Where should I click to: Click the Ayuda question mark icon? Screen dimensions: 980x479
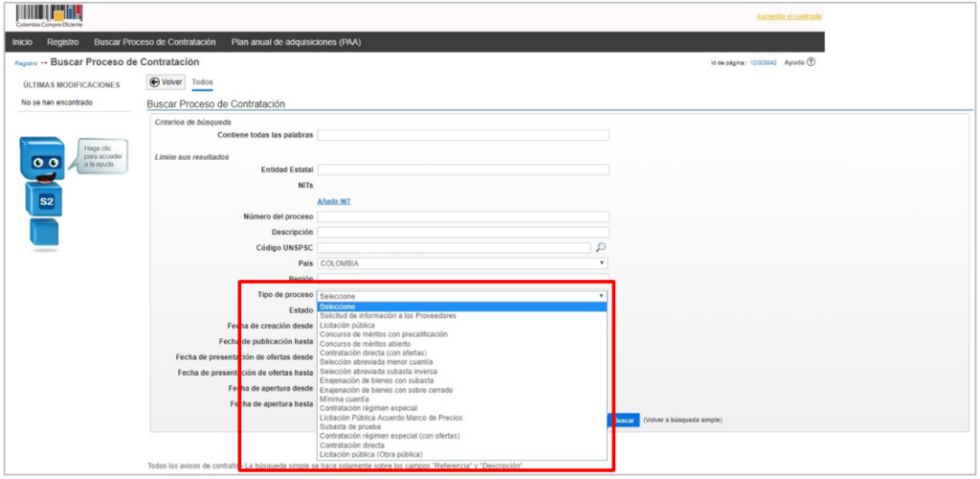click(811, 62)
